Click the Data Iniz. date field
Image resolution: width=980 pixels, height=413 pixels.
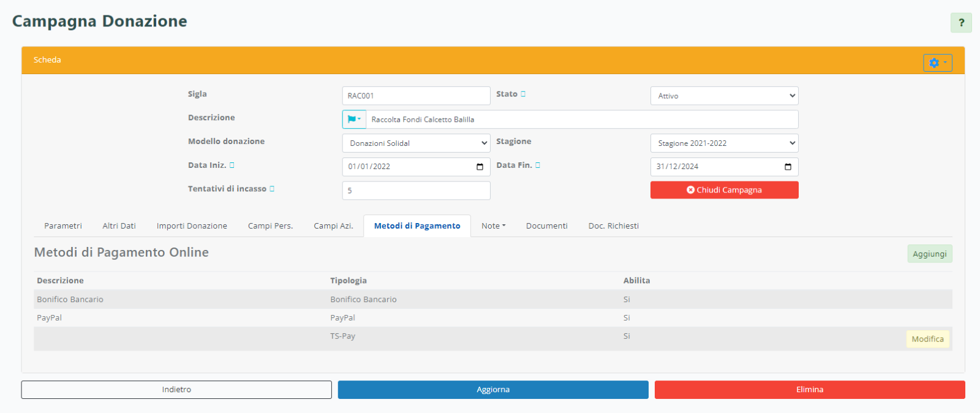pyautogui.click(x=417, y=167)
